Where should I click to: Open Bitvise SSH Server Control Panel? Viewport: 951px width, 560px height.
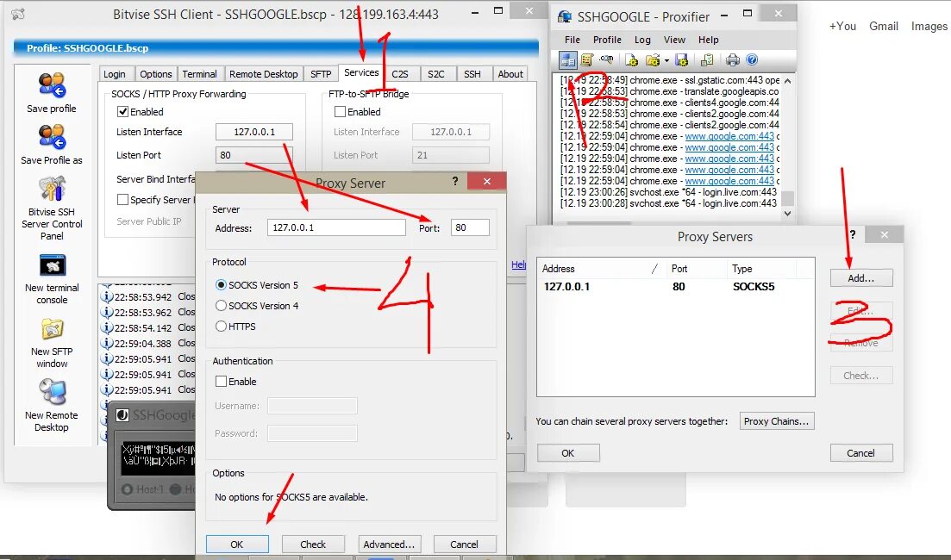click(52, 189)
